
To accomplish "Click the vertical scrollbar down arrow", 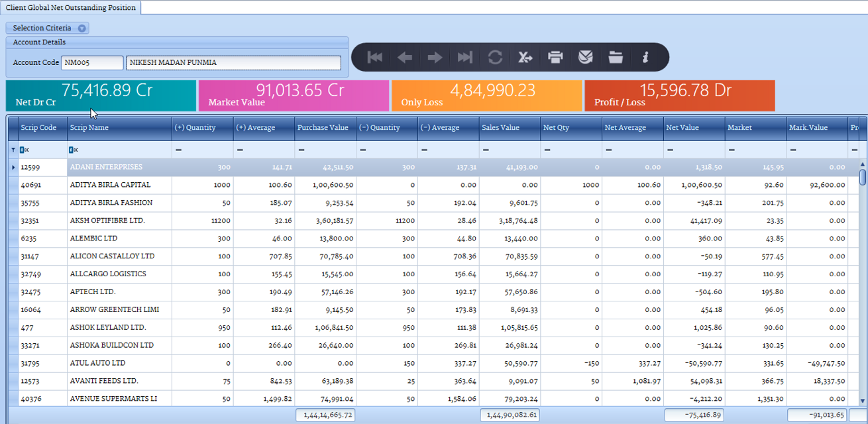I will (862, 401).
